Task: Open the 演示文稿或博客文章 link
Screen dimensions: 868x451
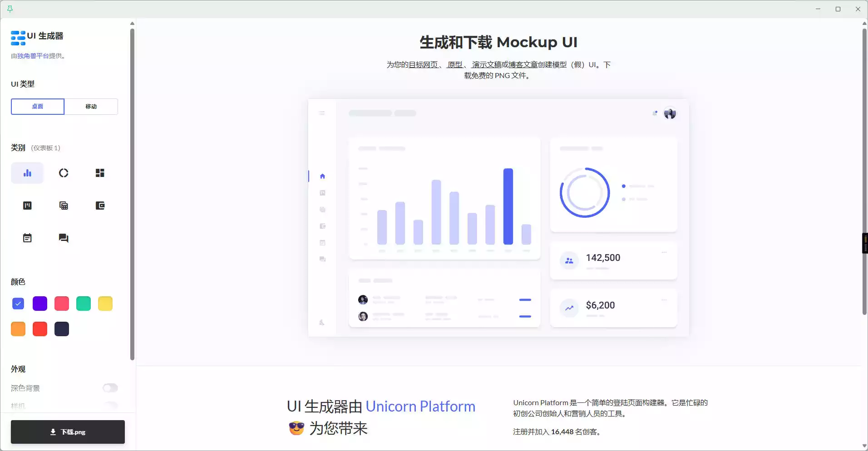Action: [x=505, y=64]
